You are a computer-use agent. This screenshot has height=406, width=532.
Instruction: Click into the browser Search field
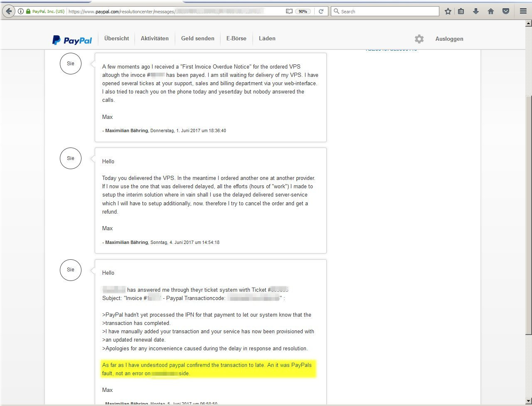387,12
